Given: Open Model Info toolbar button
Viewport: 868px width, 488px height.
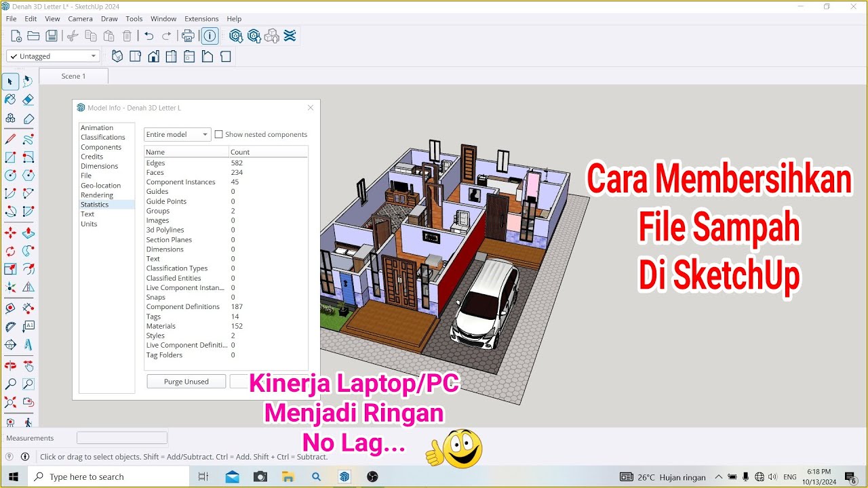Looking at the screenshot, I should [210, 36].
